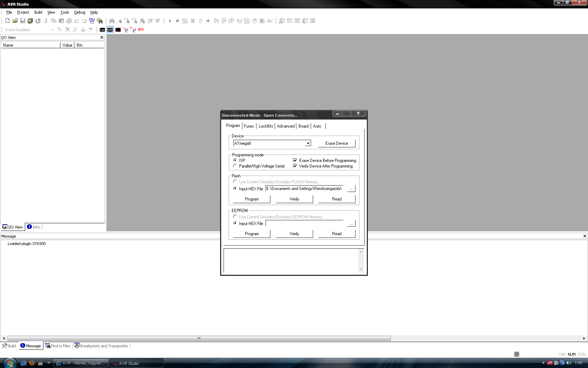Open the Info tab in I/O panel
The image size is (588, 368).
pos(34,227)
